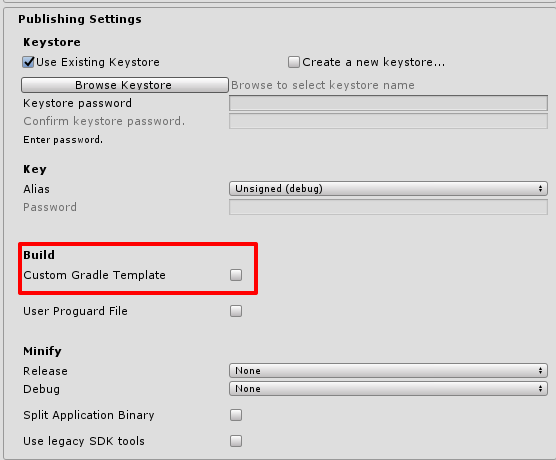Open the Alias dropdown

click(388, 189)
